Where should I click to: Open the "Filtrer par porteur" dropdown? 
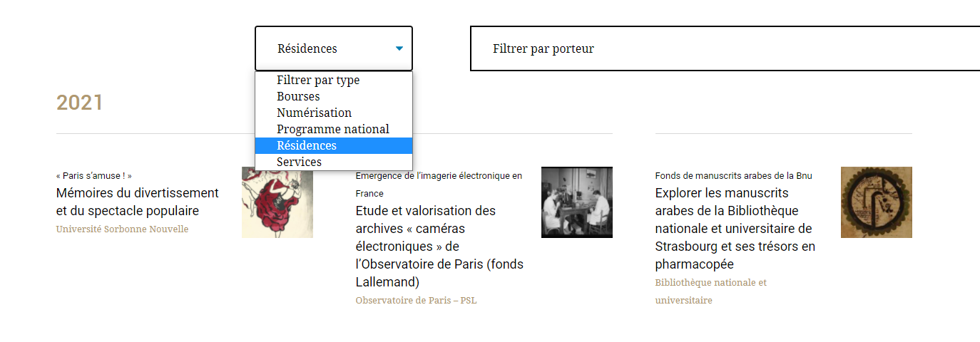[725, 48]
